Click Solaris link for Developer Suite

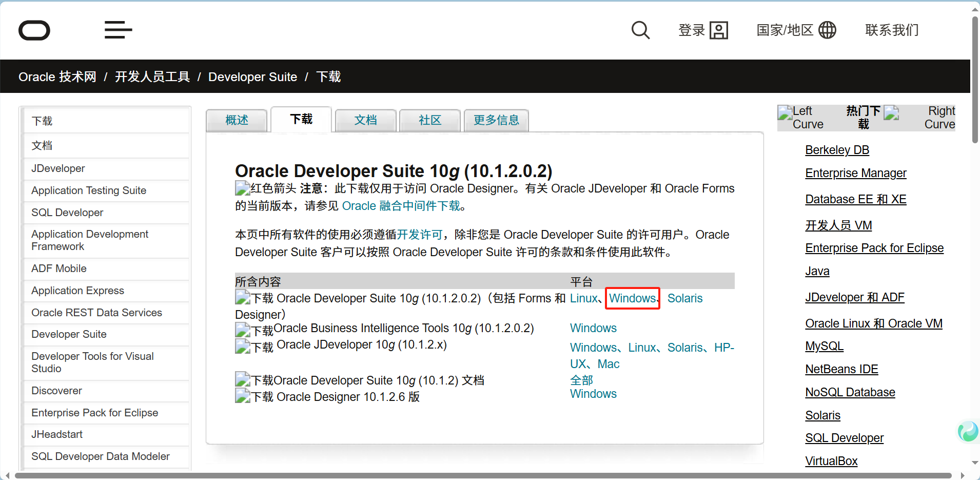685,298
